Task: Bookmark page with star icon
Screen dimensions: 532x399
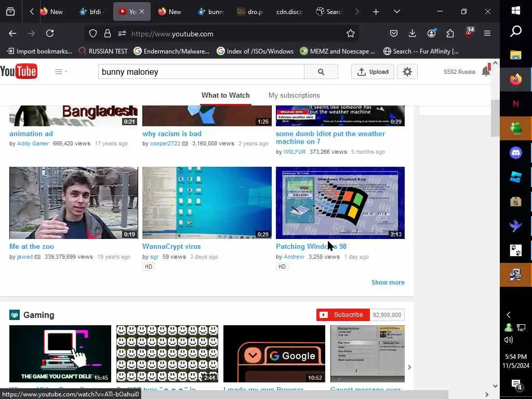Action: (351, 33)
